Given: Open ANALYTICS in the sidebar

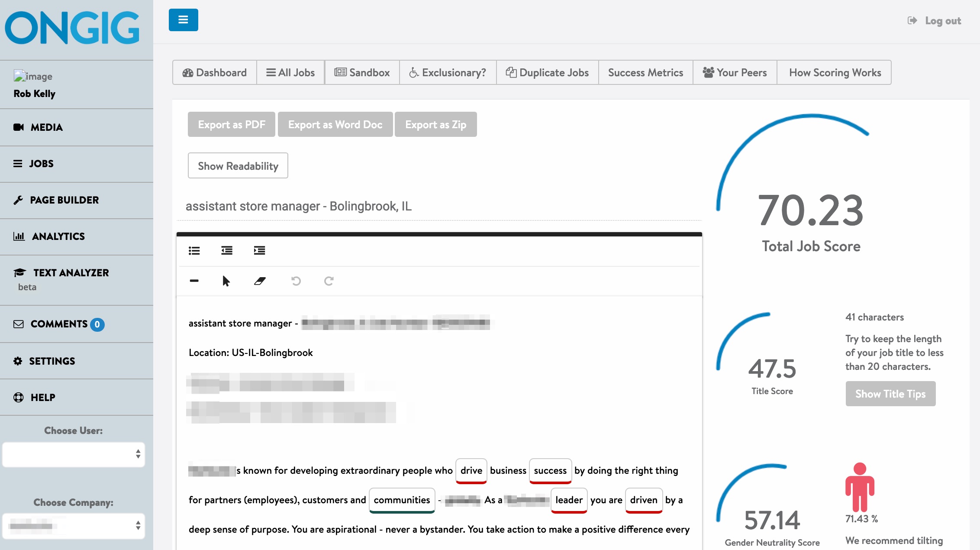Looking at the screenshot, I should (x=77, y=236).
